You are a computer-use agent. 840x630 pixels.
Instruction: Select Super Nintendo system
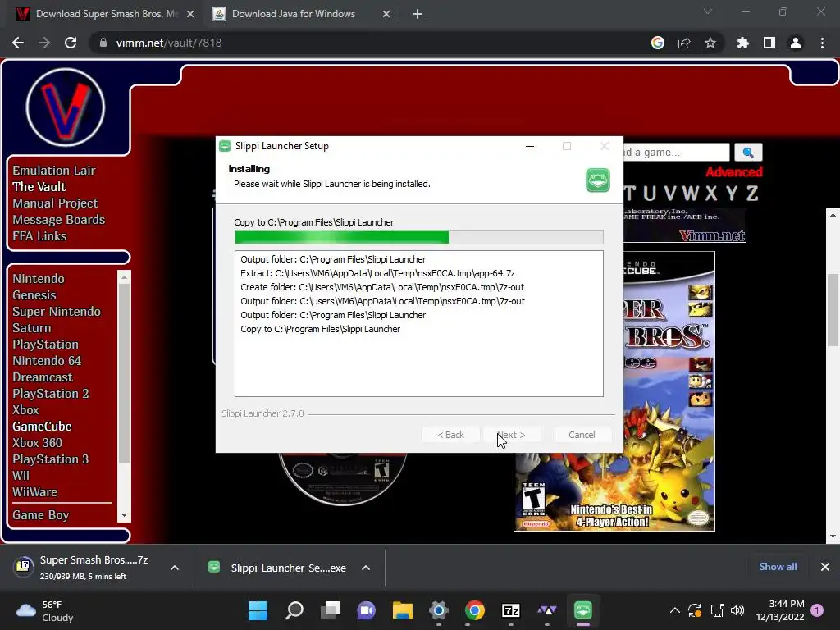(x=57, y=312)
